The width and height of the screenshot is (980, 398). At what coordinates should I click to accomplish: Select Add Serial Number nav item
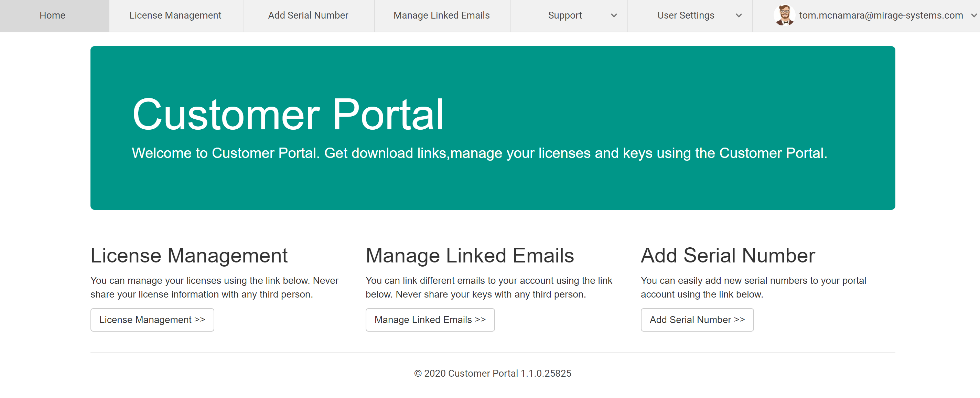pos(308,15)
